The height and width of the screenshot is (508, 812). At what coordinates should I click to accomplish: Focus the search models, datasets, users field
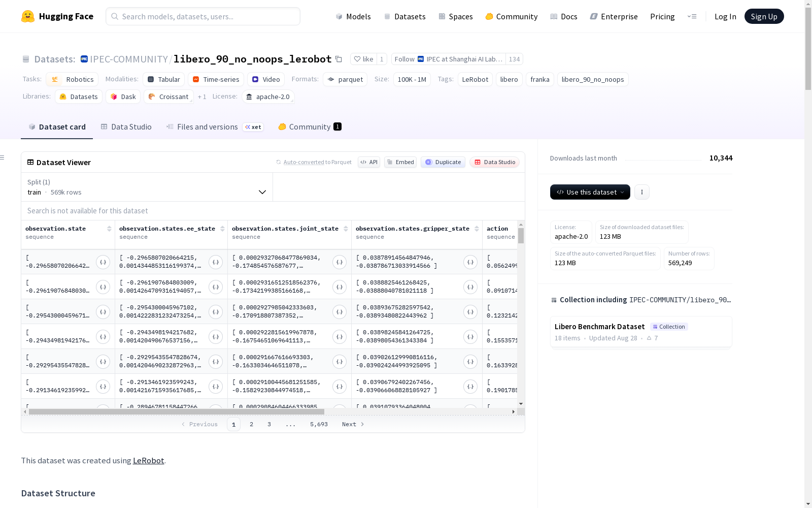[203, 16]
